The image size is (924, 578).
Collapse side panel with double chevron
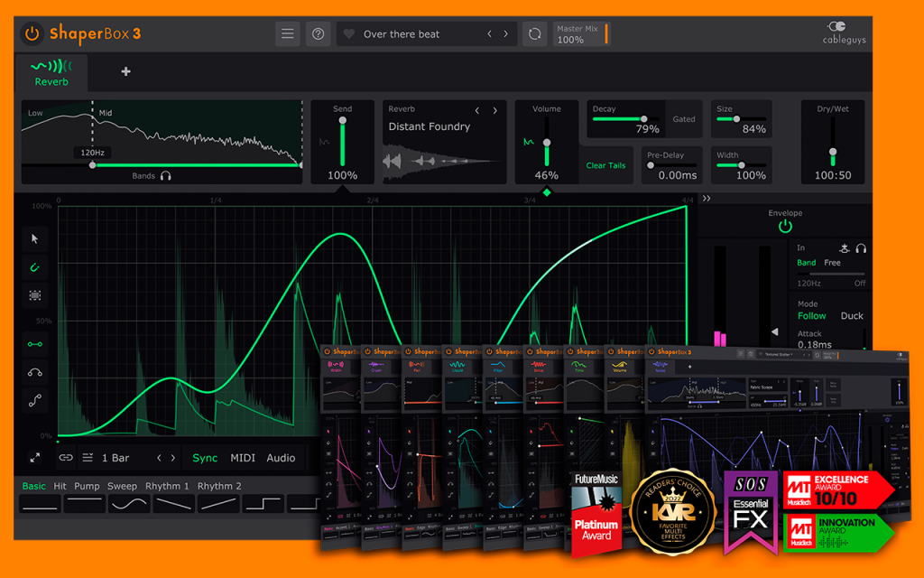tap(707, 199)
